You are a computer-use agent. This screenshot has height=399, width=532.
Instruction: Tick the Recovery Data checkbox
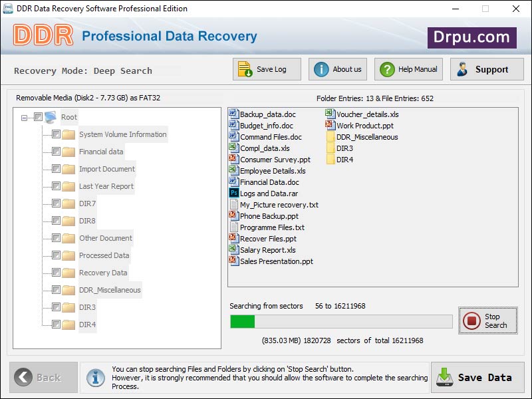click(x=56, y=273)
